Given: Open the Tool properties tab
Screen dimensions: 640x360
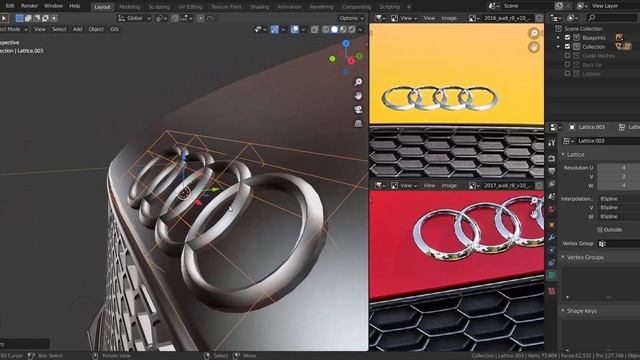Looking at the screenshot, I should (x=552, y=143).
